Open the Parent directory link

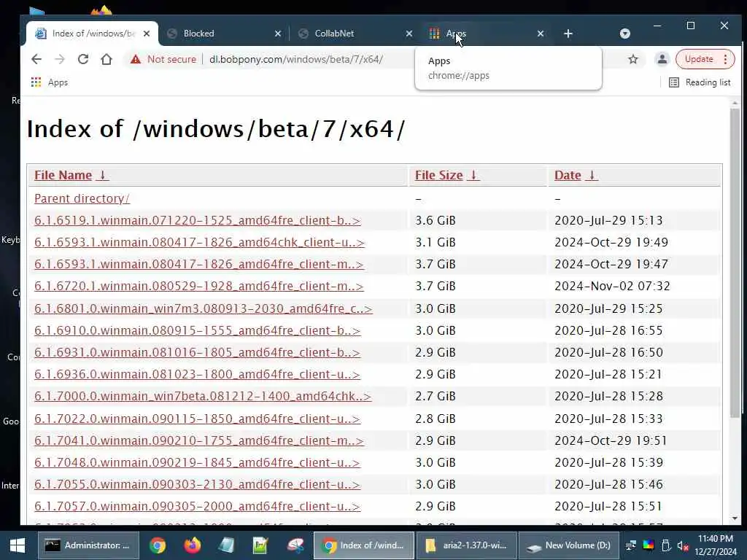coord(82,198)
